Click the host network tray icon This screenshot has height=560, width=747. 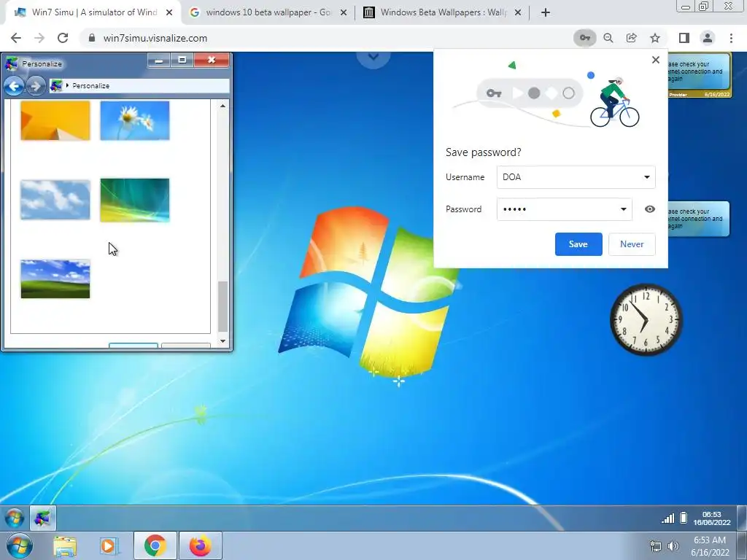tap(656, 546)
